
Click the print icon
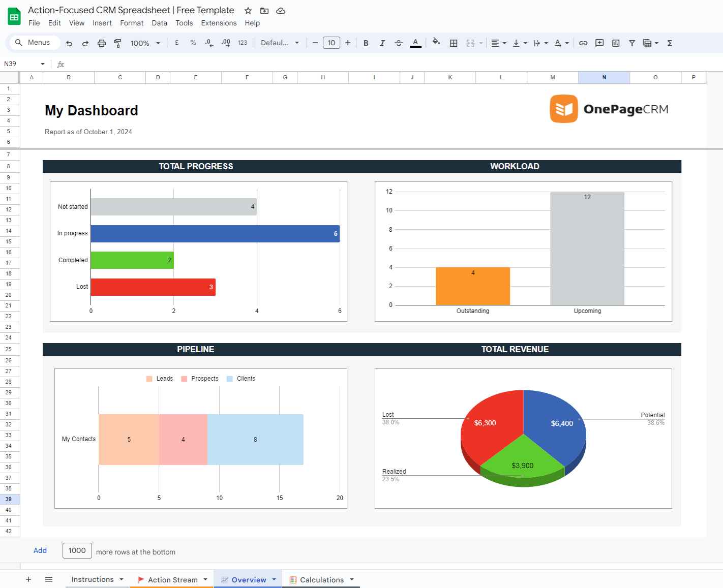101,43
